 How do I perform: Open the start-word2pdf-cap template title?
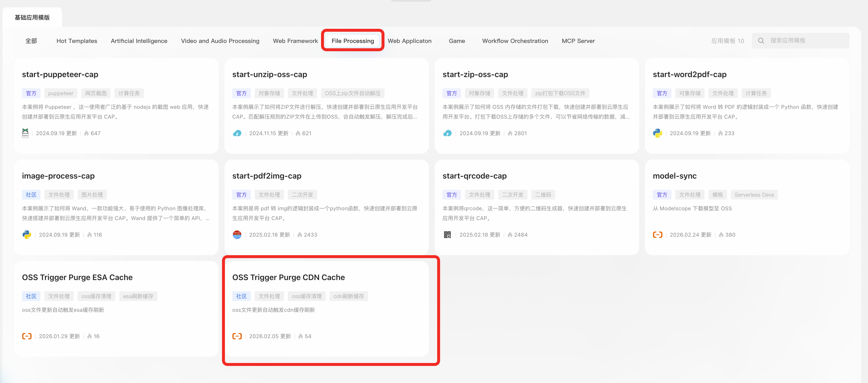point(689,74)
